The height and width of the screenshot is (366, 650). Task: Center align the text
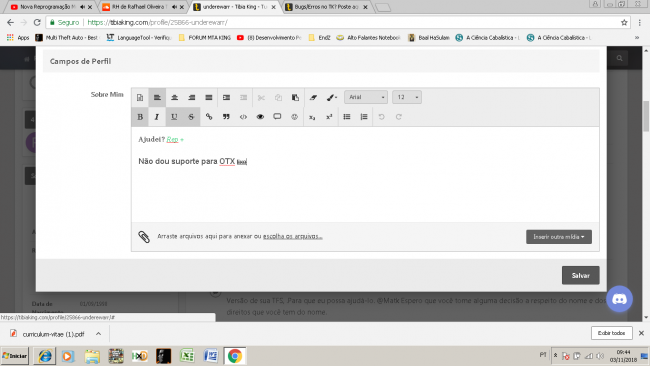coord(175,97)
